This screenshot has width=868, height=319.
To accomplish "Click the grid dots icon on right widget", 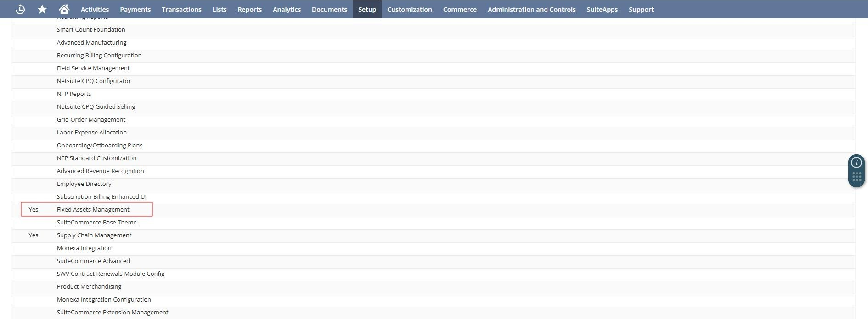I will coord(857,177).
